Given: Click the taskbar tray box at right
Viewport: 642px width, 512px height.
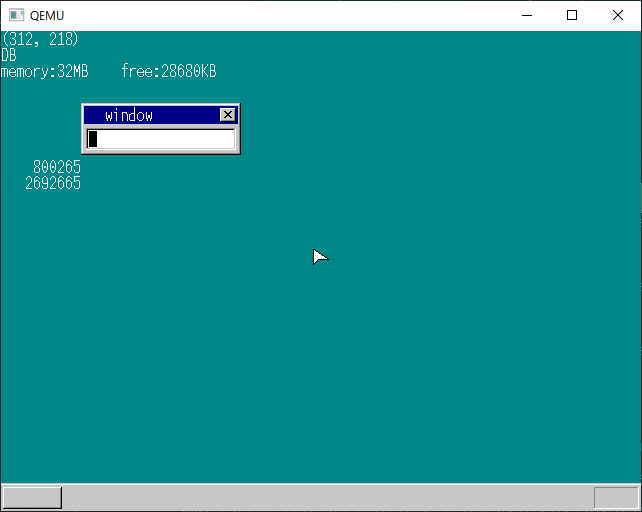Looking at the screenshot, I should click(616, 497).
